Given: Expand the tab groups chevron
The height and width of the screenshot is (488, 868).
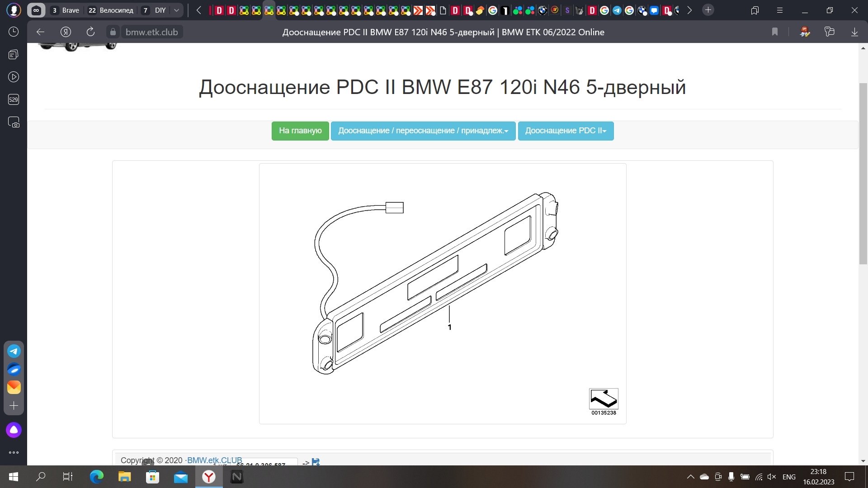Looking at the screenshot, I should 177,10.
